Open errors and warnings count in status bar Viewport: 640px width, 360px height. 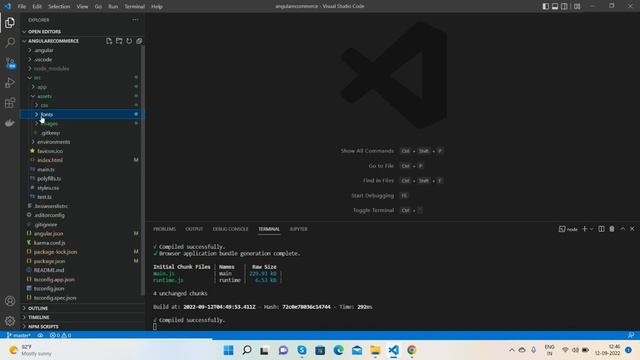click(60, 335)
